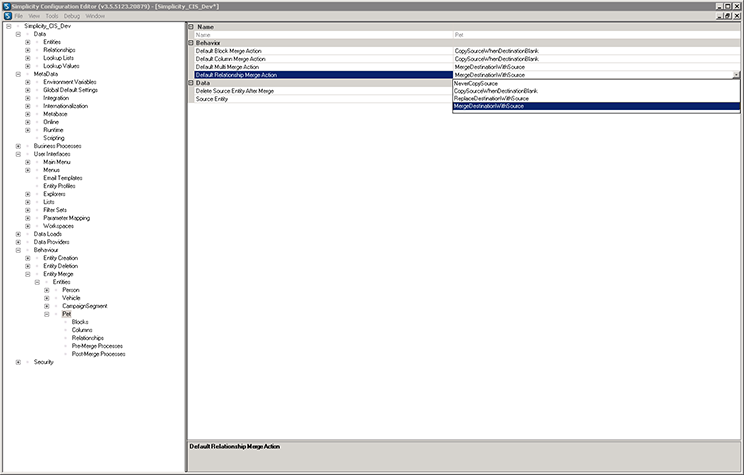Select Entity Deletion in the tree
Viewport: 744px width, 475px height.
point(61,266)
